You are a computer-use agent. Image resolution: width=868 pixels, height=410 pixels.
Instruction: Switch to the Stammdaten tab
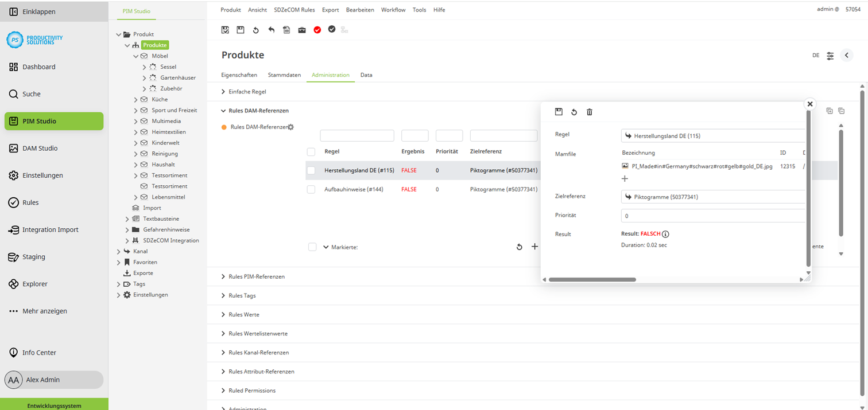pyautogui.click(x=284, y=75)
